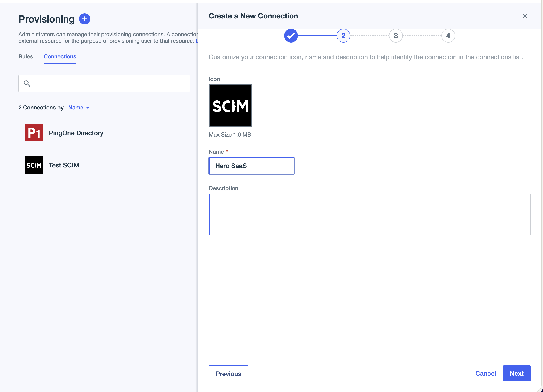Select the PingOne Directory P1 icon
The width and height of the screenshot is (543, 392).
[x=34, y=133]
